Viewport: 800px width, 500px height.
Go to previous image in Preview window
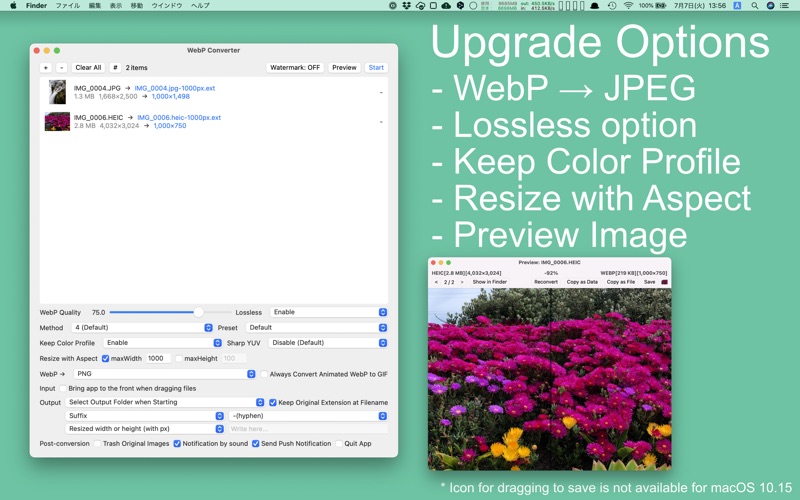pyautogui.click(x=436, y=282)
